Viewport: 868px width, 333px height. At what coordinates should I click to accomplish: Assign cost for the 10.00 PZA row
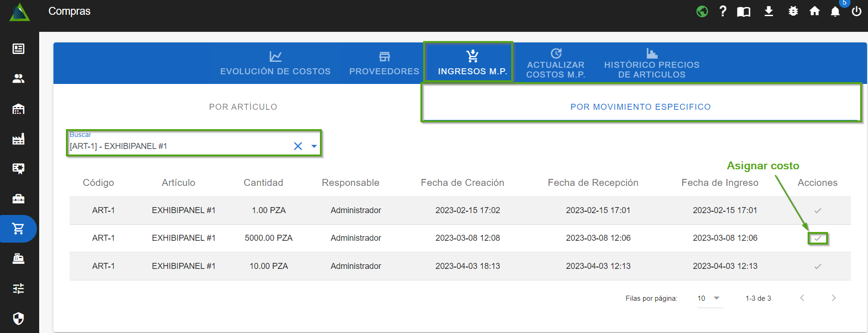817,267
